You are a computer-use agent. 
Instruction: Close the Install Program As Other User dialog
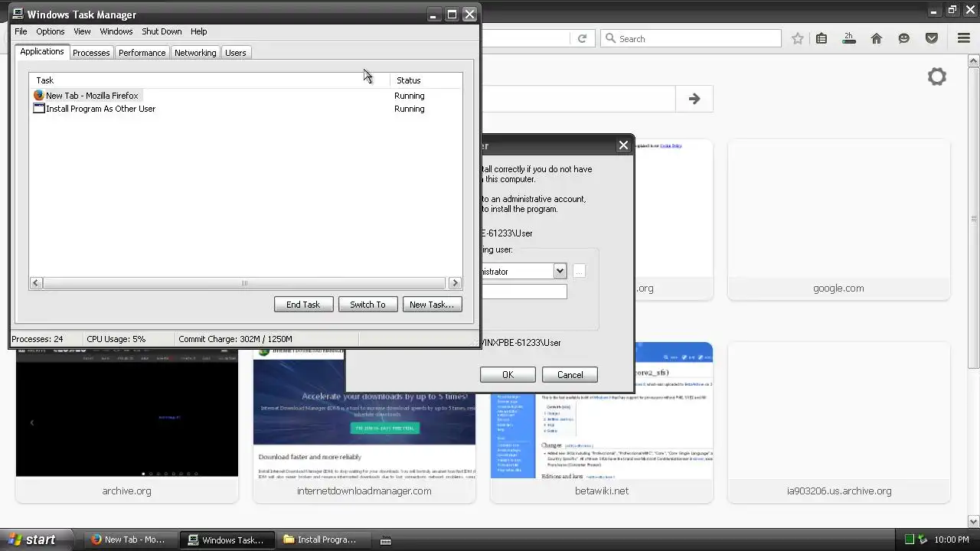(623, 145)
